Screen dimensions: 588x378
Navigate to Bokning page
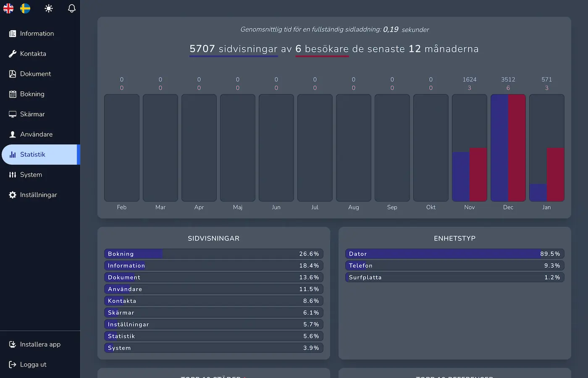point(40,94)
